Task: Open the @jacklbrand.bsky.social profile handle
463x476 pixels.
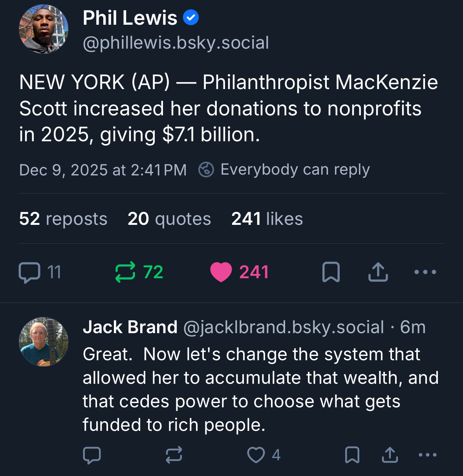Action: click(x=284, y=327)
